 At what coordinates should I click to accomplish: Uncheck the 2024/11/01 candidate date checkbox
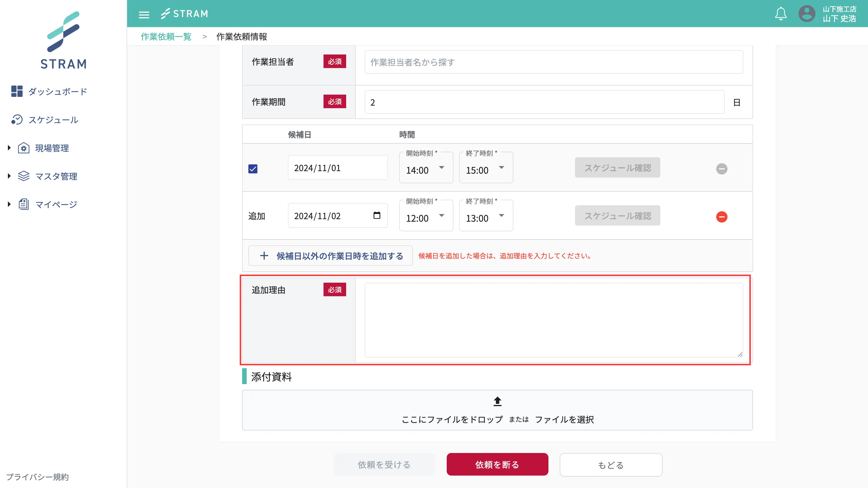(253, 169)
